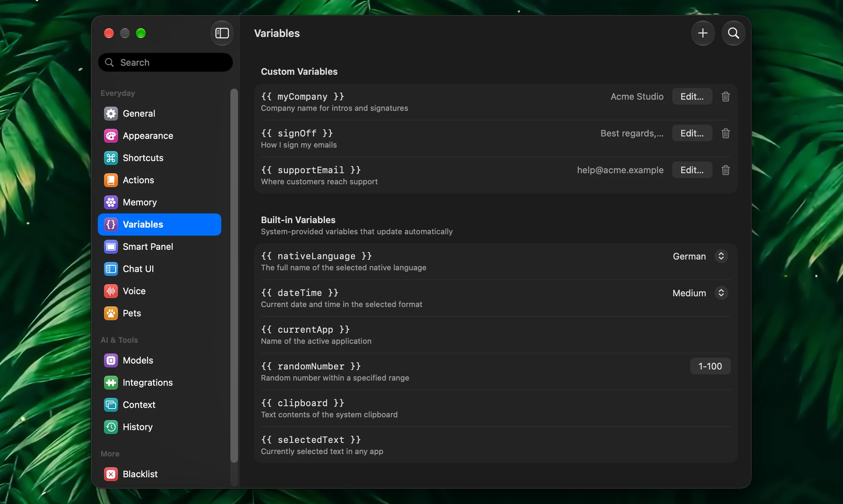Open General settings via gear icon
This screenshot has height=504, width=843.
click(111, 113)
